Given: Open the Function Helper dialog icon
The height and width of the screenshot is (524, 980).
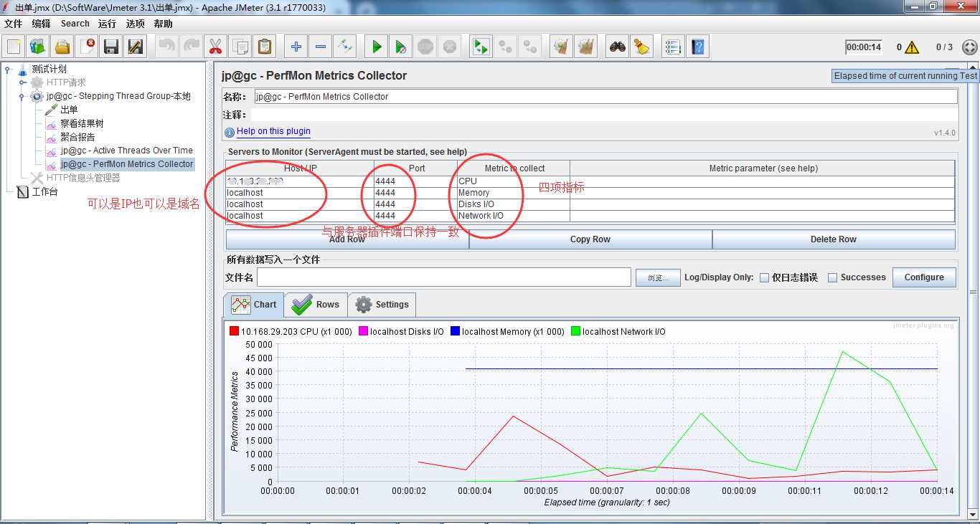Looking at the screenshot, I should point(673,47).
